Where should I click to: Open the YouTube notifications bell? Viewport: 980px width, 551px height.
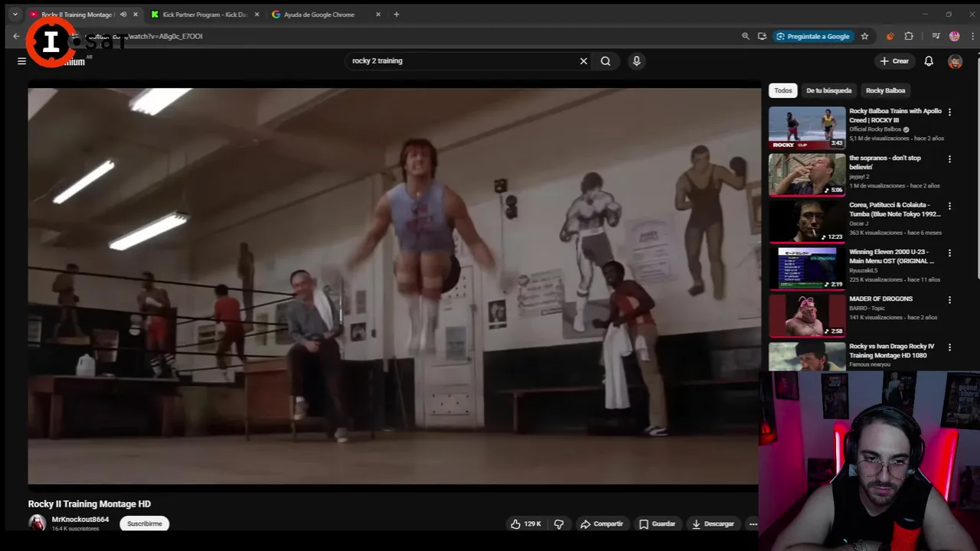click(929, 61)
